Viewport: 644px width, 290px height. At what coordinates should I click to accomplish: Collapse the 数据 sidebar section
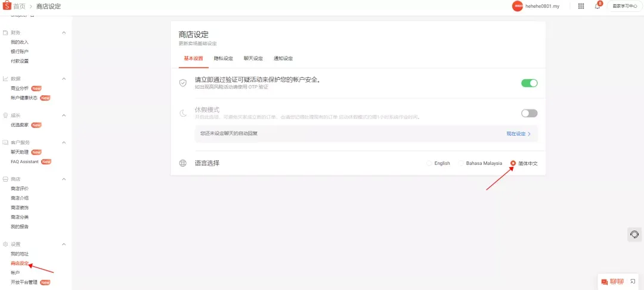pyautogui.click(x=64, y=79)
